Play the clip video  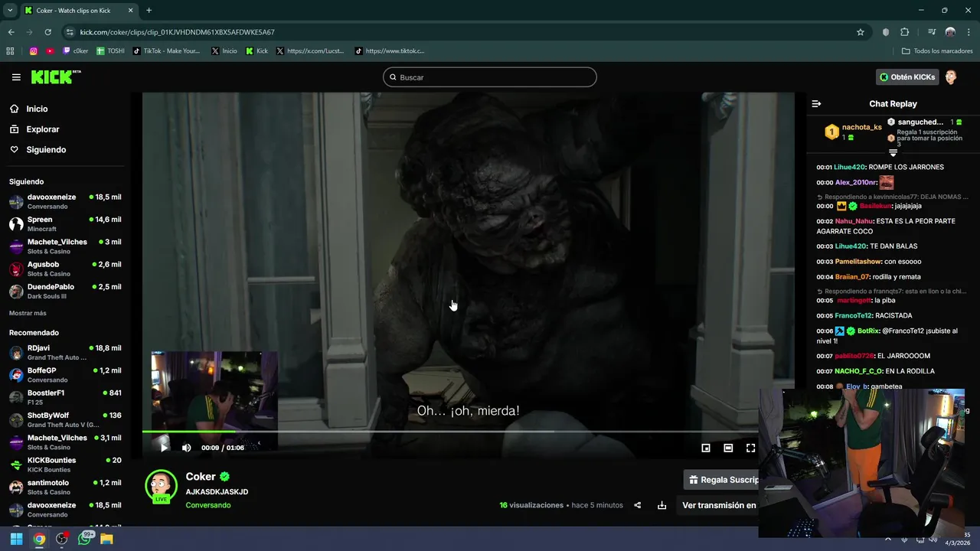pyautogui.click(x=163, y=448)
